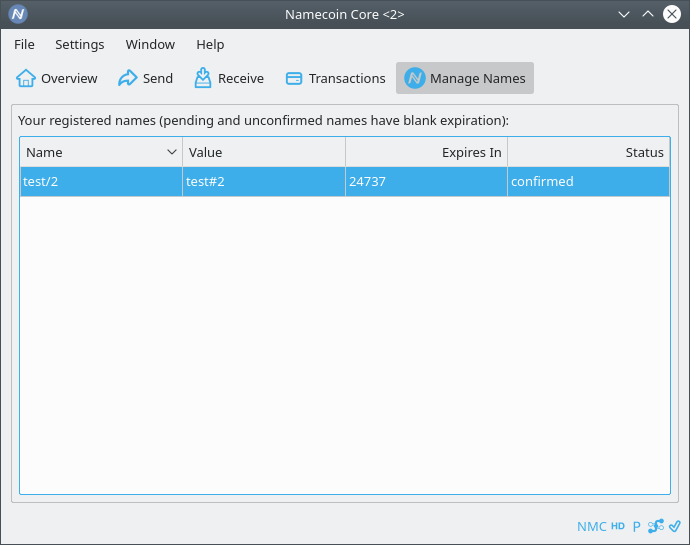Select the test/2 name cell
This screenshot has width=690, height=545.
pyautogui.click(x=101, y=181)
